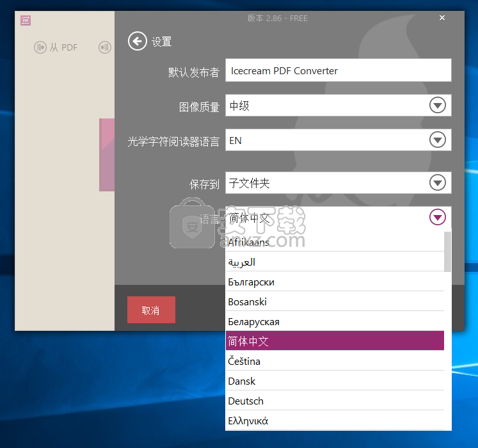Click the red 取消 button
Screen dimensions: 478x448
click(x=151, y=310)
